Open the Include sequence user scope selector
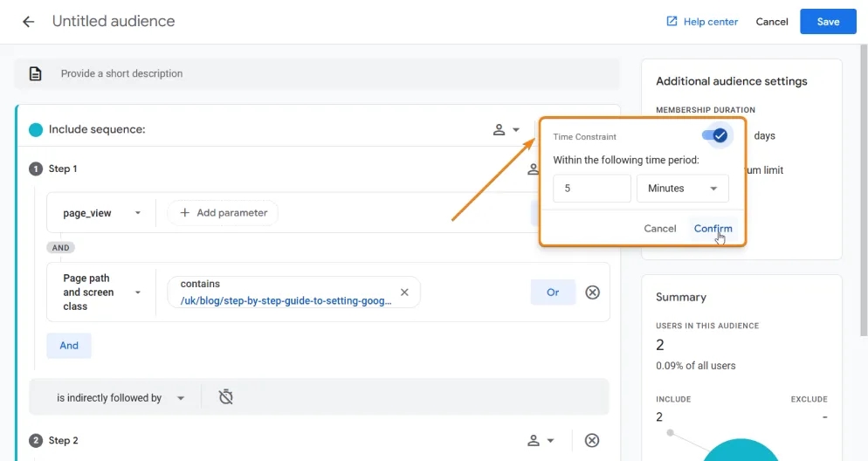This screenshot has width=868, height=461. pos(506,129)
